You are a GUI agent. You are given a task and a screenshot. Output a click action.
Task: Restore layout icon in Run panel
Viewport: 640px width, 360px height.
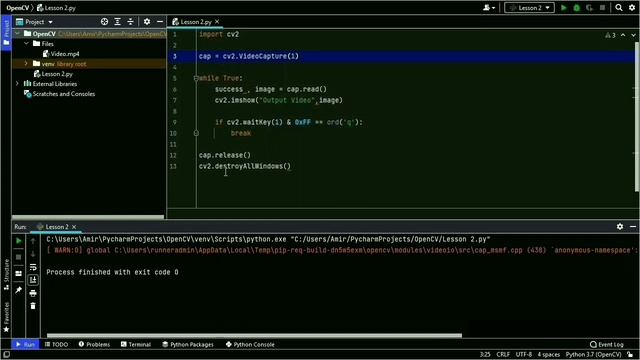pos(19,273)
